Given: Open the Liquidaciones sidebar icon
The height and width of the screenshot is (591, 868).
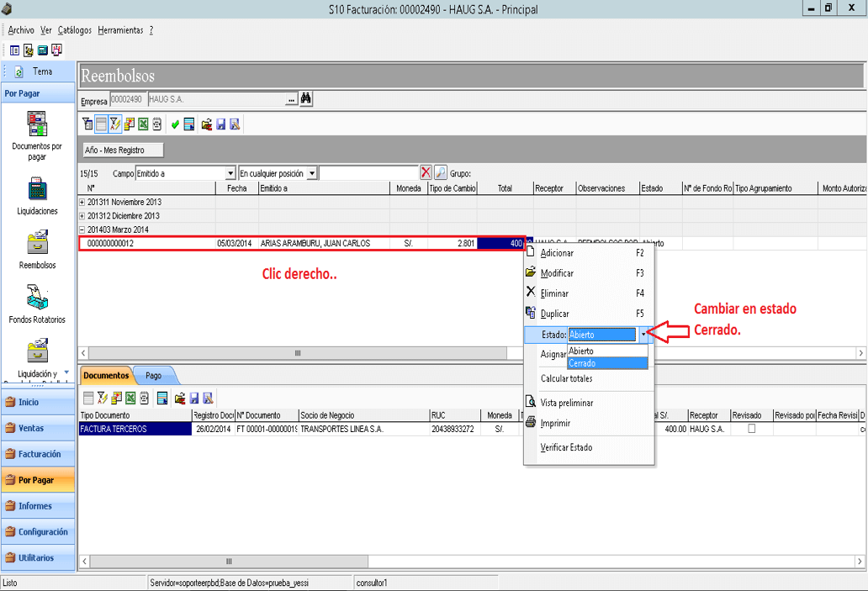Looking at the screenshot, I should [x=37, y=190].
